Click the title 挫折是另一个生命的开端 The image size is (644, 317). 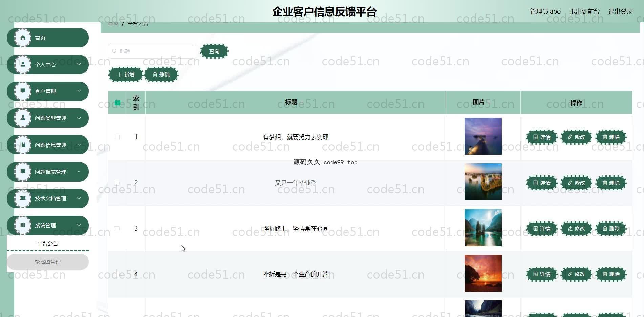coord(296,274)
